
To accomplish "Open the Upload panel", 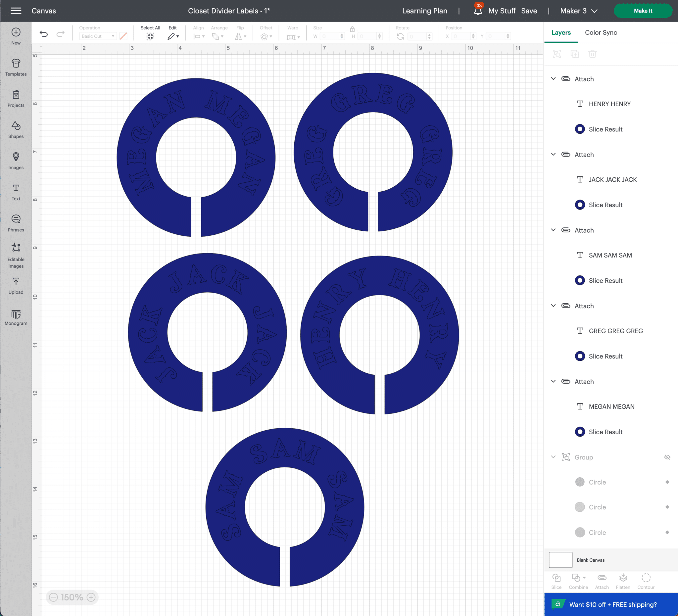I will (x=16, y=285).
